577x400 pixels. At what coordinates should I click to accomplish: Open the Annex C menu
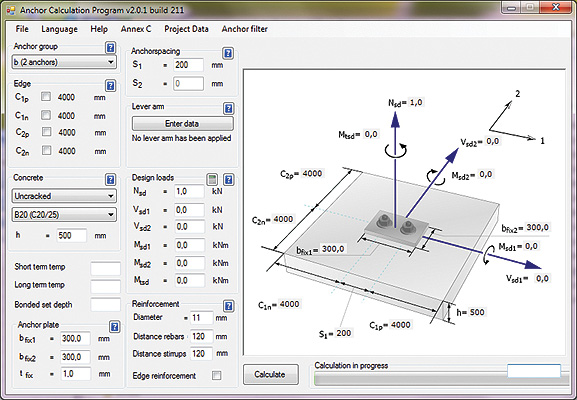pos(136,29)
